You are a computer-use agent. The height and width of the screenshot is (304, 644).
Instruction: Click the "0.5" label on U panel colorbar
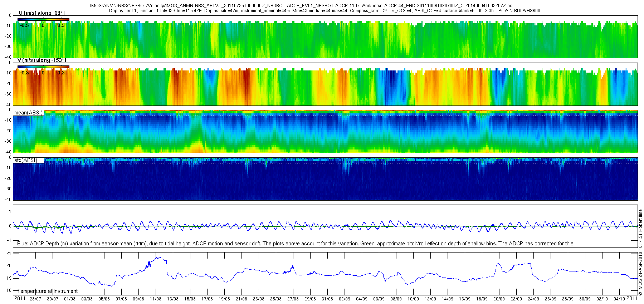coord(61,25)
